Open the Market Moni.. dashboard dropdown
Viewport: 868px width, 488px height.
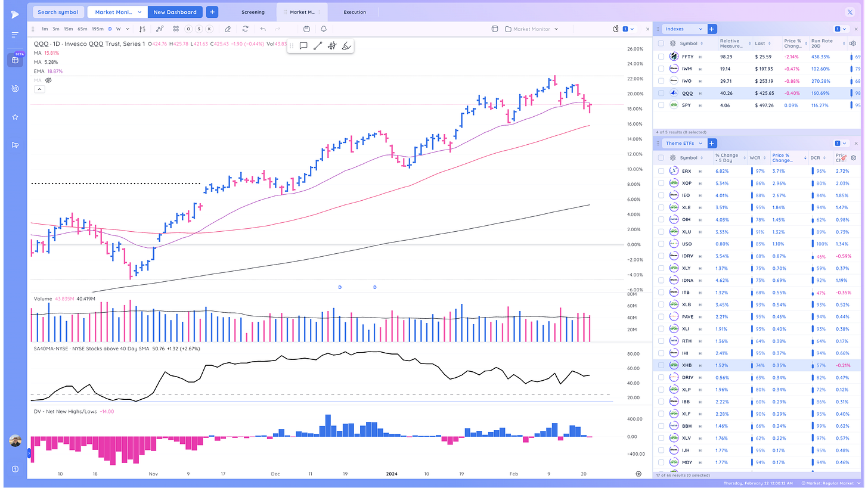pyautogui.click(x=117, y=12)
